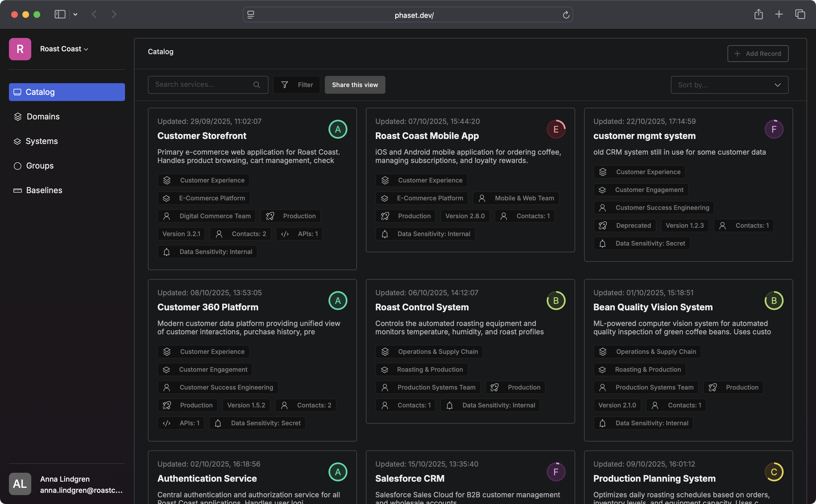Click the magnifier icon in the search field
Screen dimensions: 816x504
point(256,85)
